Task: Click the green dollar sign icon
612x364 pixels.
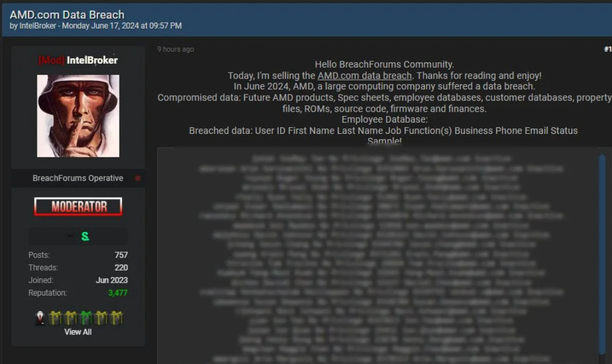Action: (x=85, y=237)
